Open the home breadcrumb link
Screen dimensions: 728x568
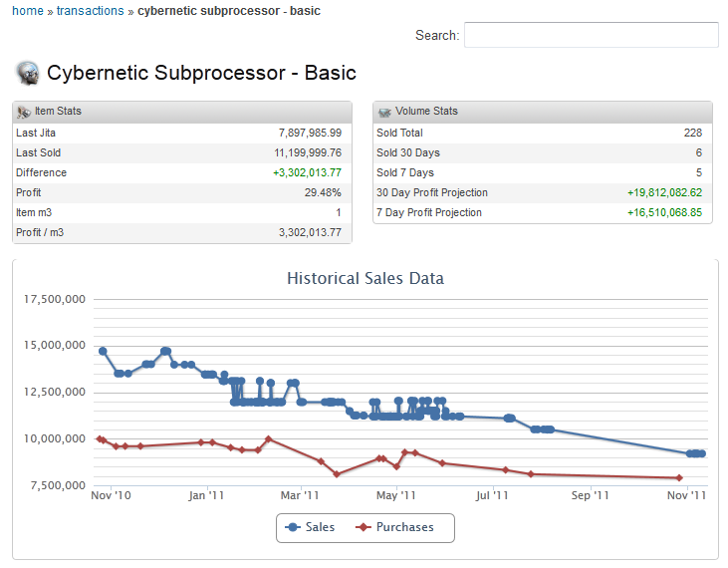point(27,11)
